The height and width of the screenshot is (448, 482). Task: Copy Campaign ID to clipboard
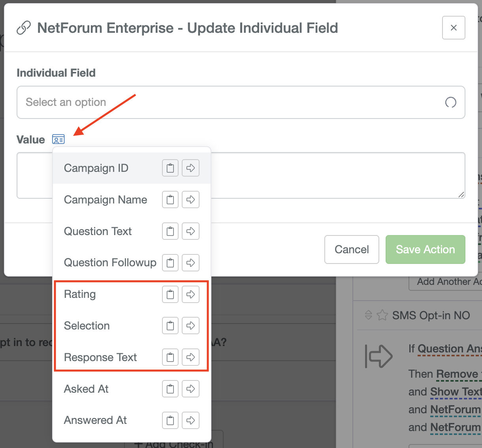point(170,168)
